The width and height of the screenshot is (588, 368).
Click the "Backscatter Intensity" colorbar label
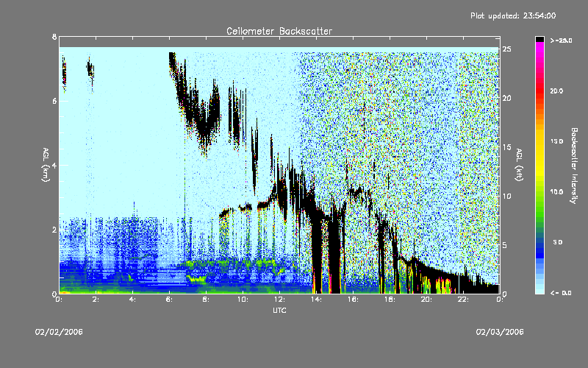point(574,165)
